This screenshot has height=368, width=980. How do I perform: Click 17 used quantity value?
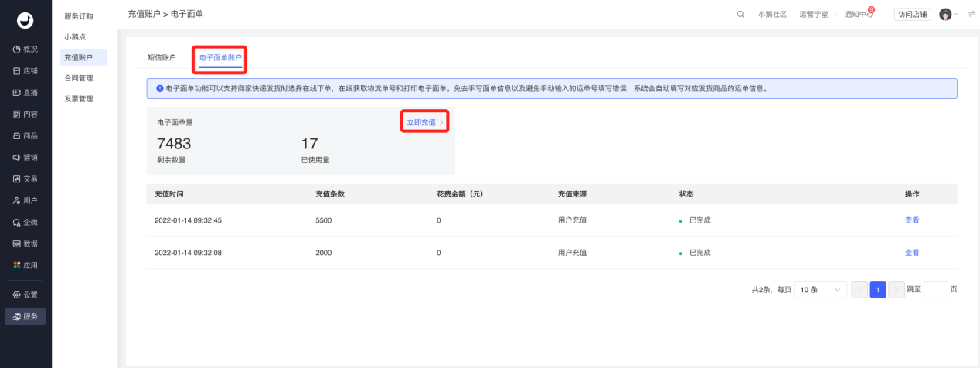[x=309, y=144]
